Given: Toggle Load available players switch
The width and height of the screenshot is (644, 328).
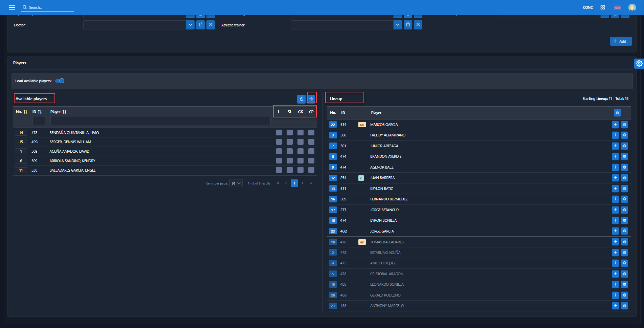Looking at the screenshot, I should 60,81.
